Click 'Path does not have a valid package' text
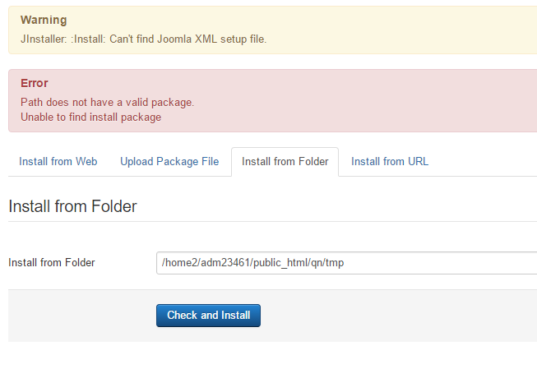Viewport: 537px width, 392px height. [x=107, y=103]
